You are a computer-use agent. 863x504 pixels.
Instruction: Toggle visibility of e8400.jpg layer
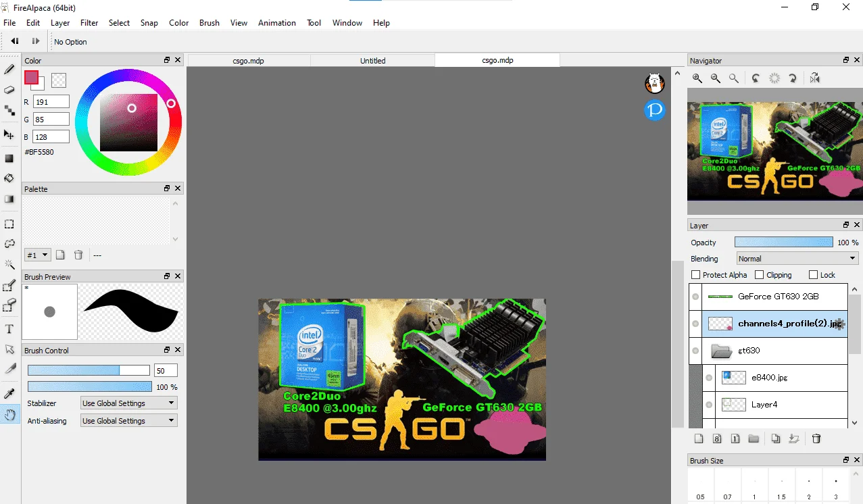[709, 378]
